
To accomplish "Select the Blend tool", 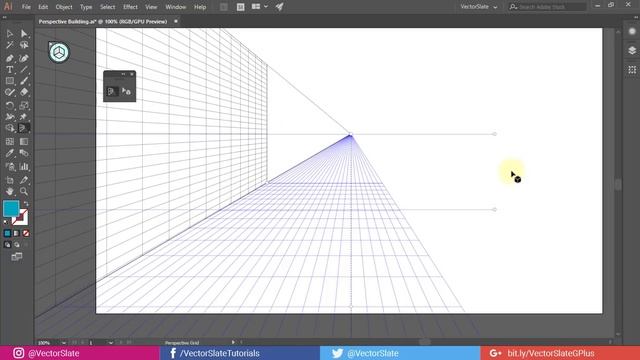I will click(24, 153).
